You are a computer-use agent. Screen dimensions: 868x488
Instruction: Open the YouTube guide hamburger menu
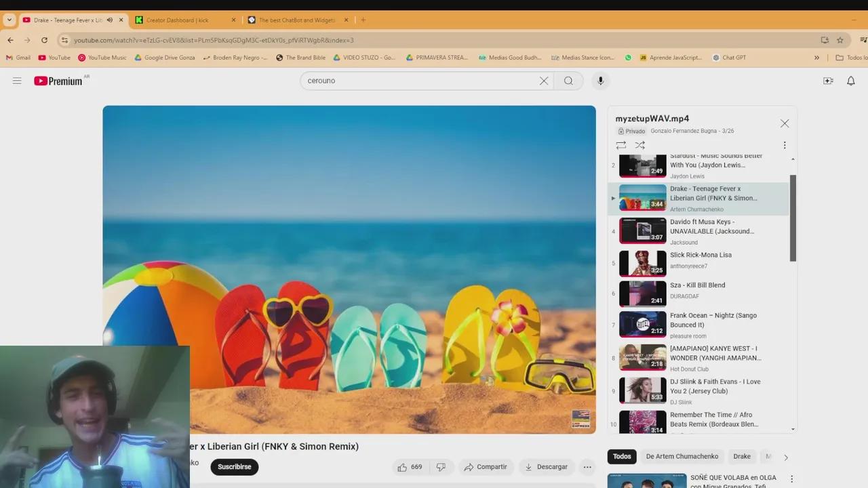click(x=17, y=81)
